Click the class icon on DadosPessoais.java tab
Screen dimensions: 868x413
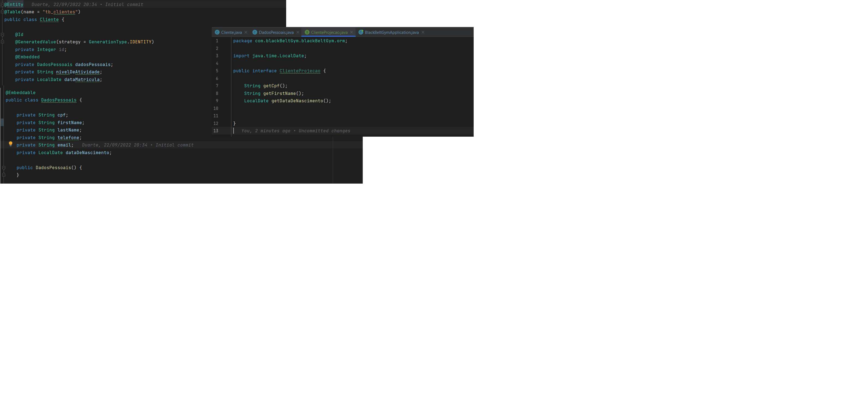coord(255,32)
